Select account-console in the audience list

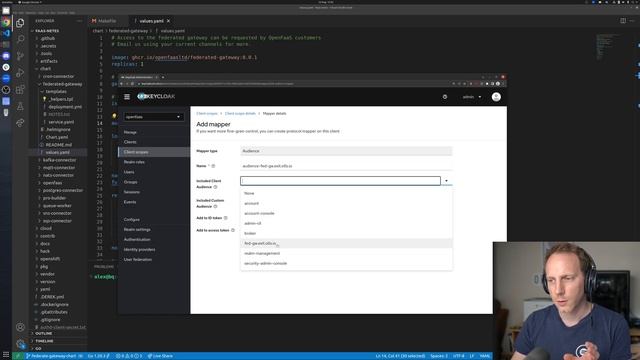tap(346, 213)
